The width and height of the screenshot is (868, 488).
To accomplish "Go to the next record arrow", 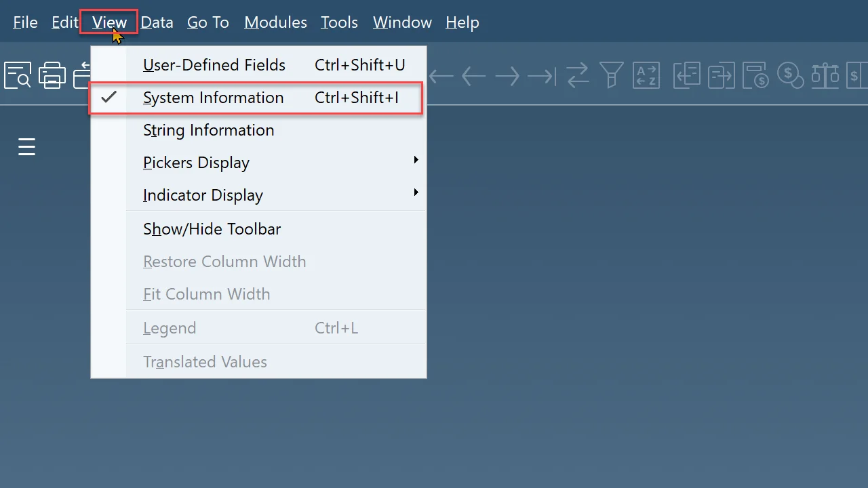I will 507,76.
